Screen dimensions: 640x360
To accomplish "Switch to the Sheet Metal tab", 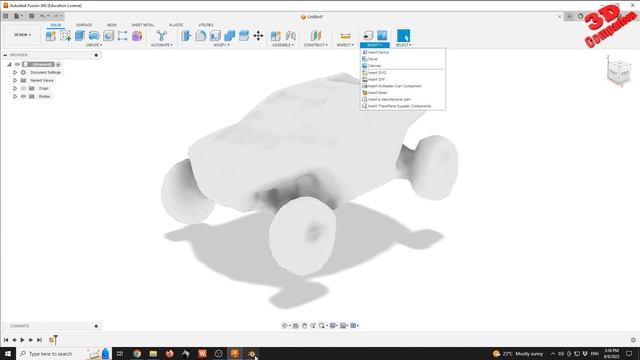I will 142,25.
